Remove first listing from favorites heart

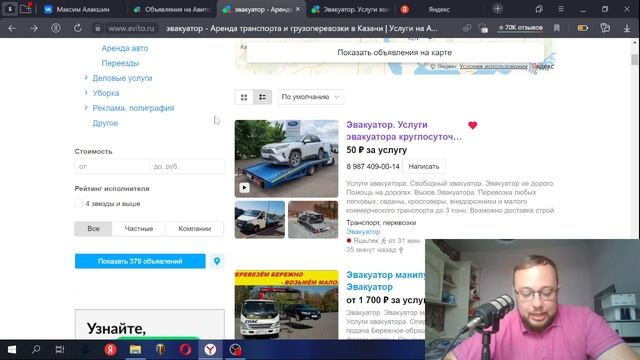[x=473, y=125]
